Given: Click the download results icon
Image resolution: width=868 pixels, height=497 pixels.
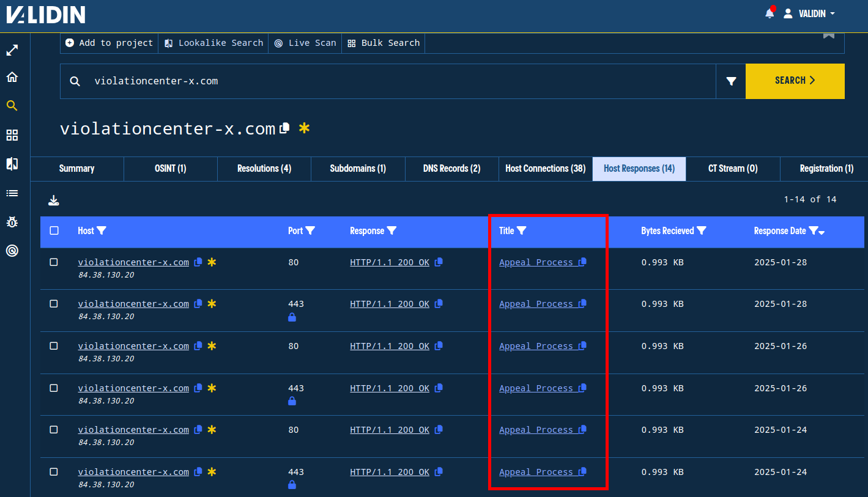Looking at the screenshot, I should click(54, 200).
